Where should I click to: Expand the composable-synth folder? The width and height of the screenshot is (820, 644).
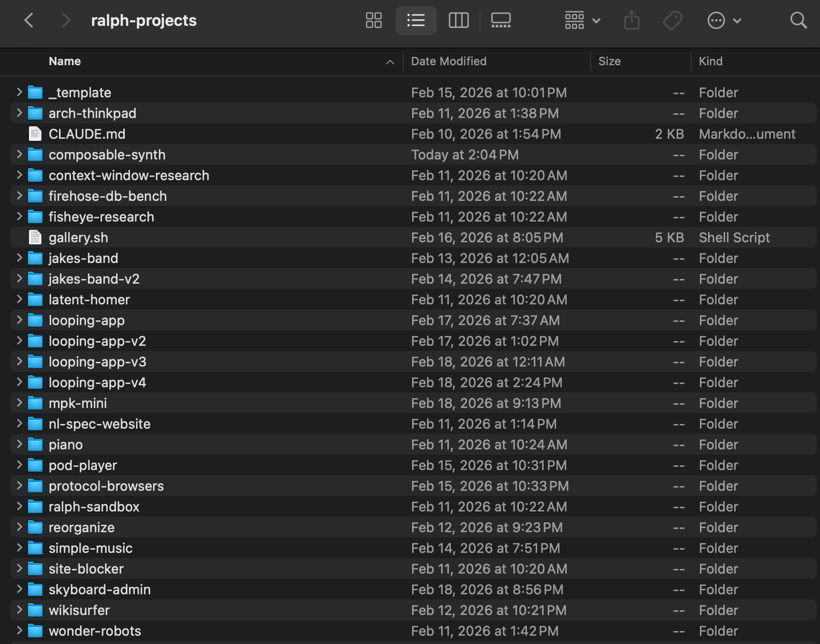pos(19,154)
